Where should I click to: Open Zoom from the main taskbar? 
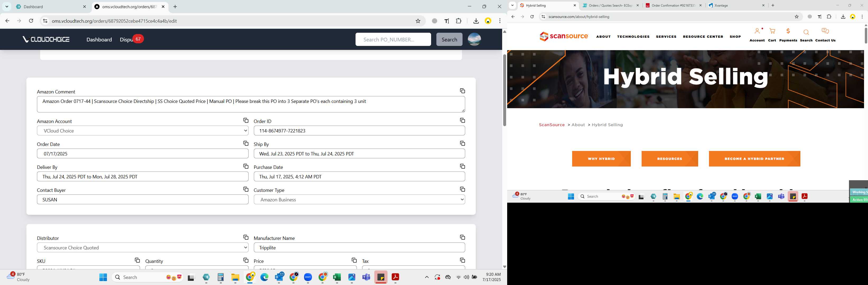coord(308,277)
